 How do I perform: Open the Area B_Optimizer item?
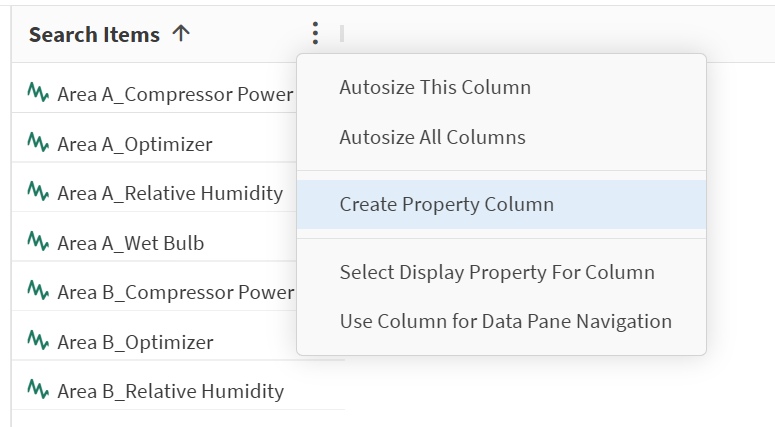tap(135, 342)
